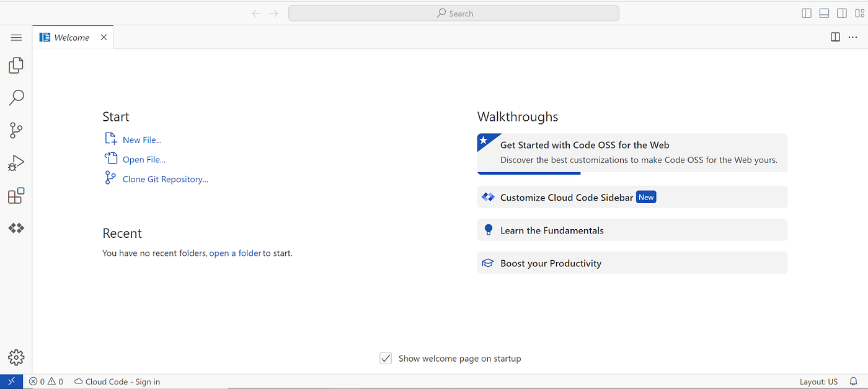
Task: Go forward with the right arrow
Action: [274, 13]
